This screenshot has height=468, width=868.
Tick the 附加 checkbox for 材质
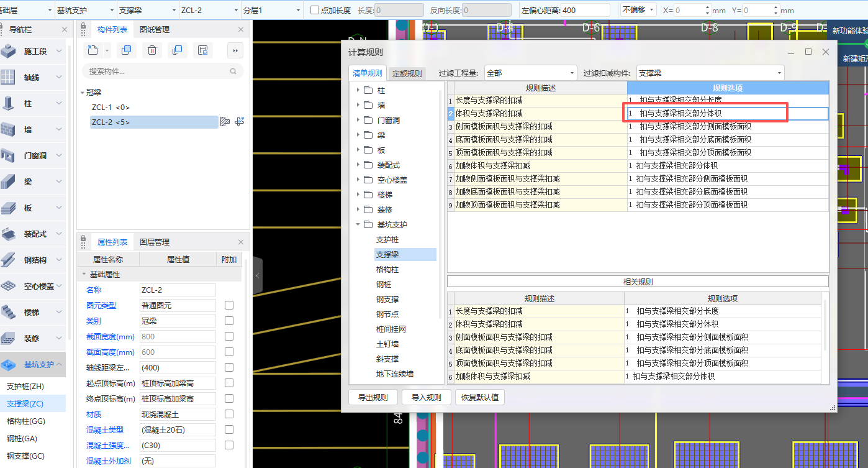(x=229, y=415)
